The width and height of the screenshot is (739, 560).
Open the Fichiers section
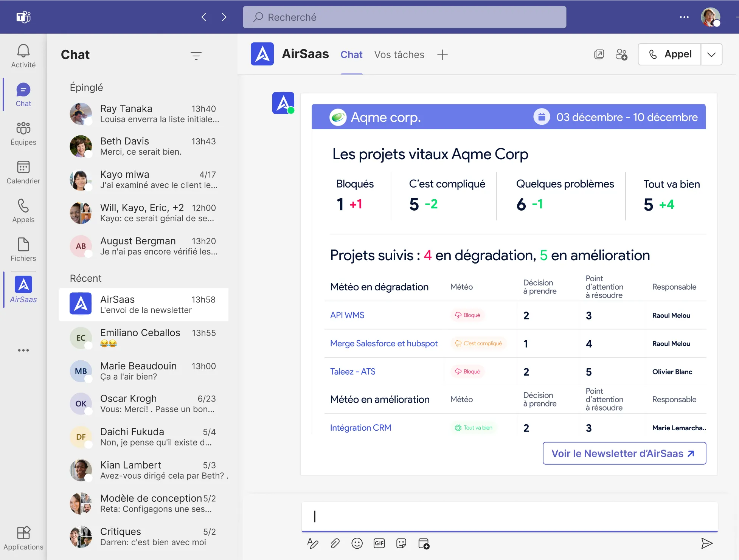point(23,250)
